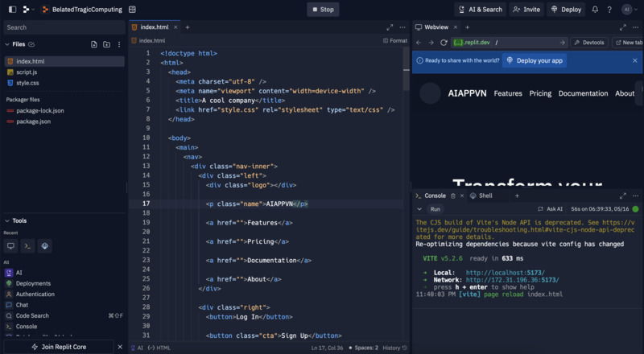
Task: Collapse the Files section
Action: [7, 44]
